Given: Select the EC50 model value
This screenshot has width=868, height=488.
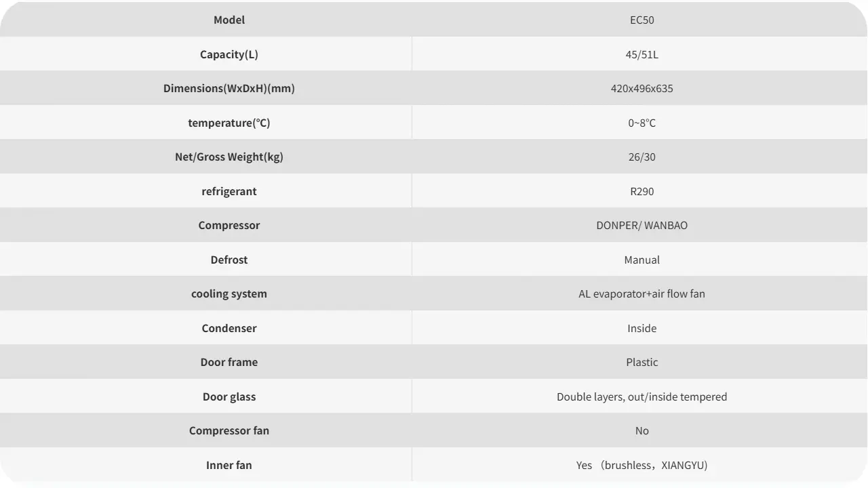Looking at the screenshot, I should pyautogui.click(x=642, y=20).
